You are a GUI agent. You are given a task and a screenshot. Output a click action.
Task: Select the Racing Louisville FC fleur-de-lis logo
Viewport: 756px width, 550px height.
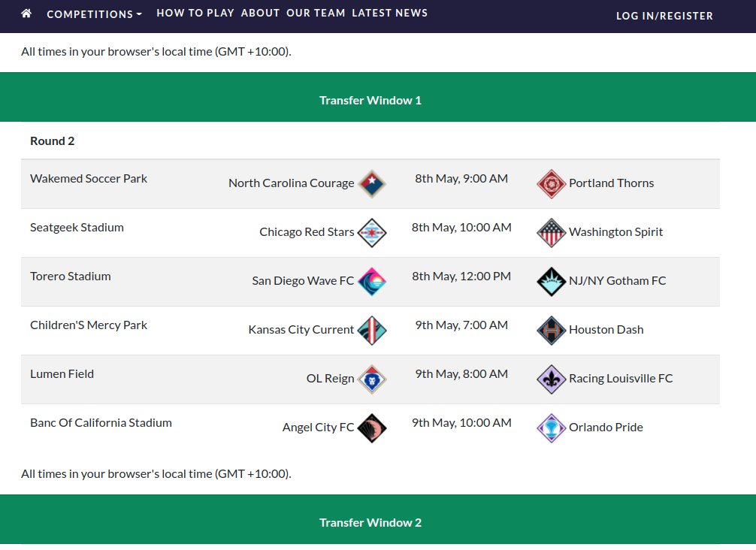[x=551, y=379]
